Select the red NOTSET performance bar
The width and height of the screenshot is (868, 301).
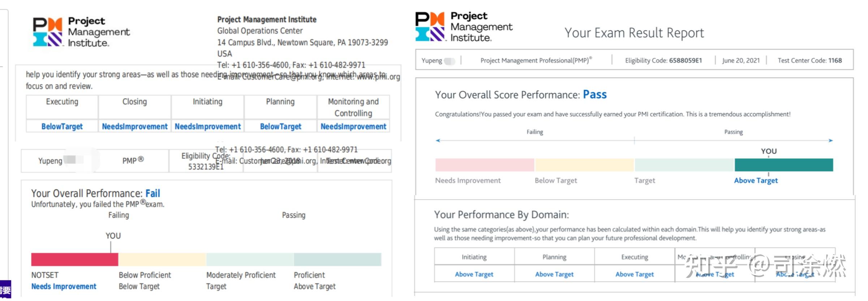(x=74, y=259)
